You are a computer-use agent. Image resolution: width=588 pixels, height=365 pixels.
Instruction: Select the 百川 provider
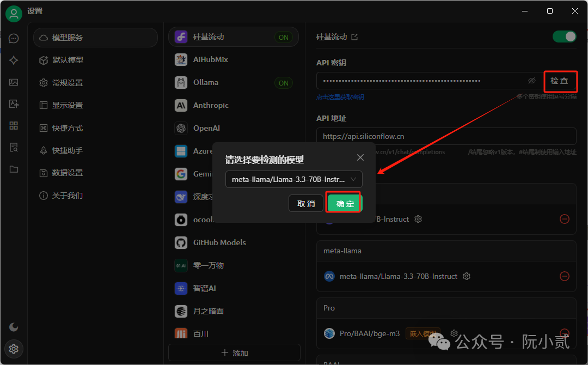point(234,333)
